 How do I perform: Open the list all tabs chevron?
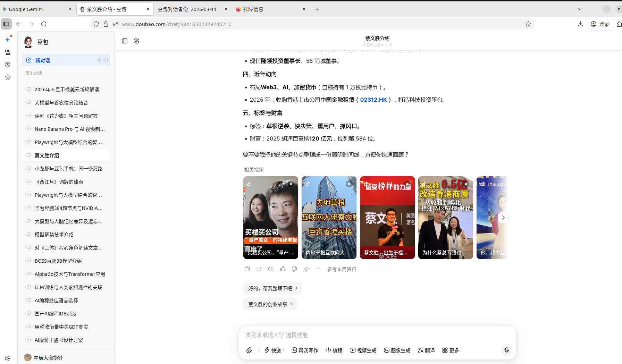pyautogui.click(x=579, y=9)
